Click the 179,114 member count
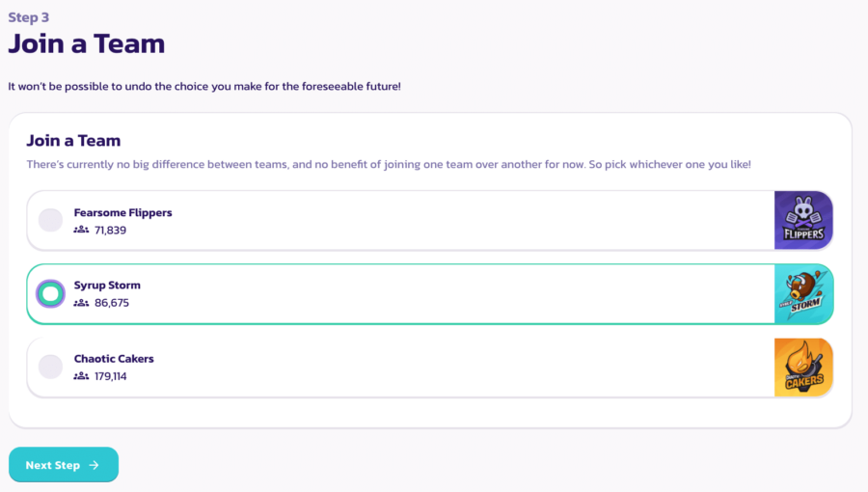This screenshot has width=868, height=492. pos(111,376)
